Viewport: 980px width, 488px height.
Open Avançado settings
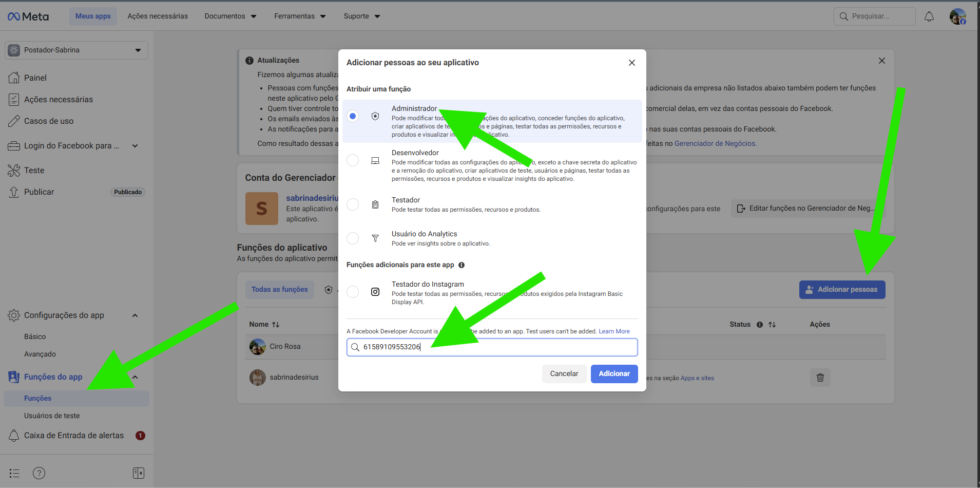40,354
